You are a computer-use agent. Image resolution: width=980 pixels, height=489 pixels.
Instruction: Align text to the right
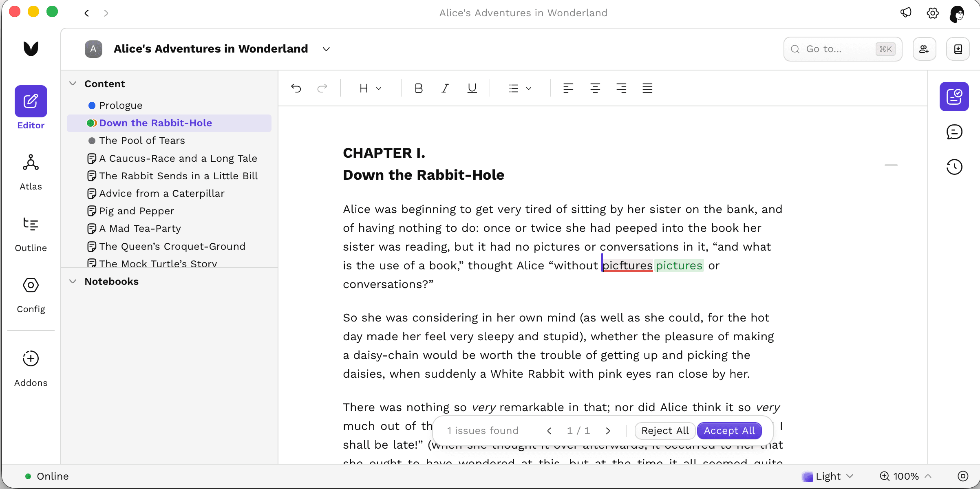point(621,88)
